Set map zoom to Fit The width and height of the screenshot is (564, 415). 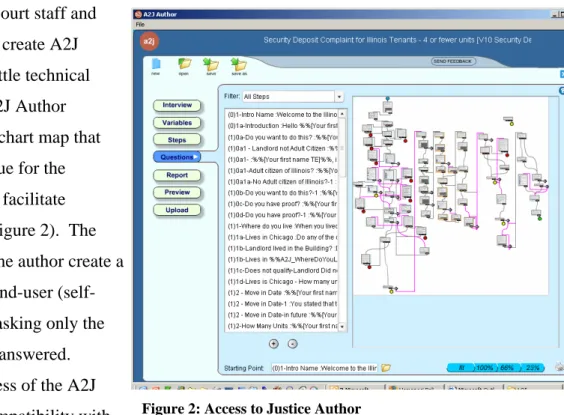(461, 368)
